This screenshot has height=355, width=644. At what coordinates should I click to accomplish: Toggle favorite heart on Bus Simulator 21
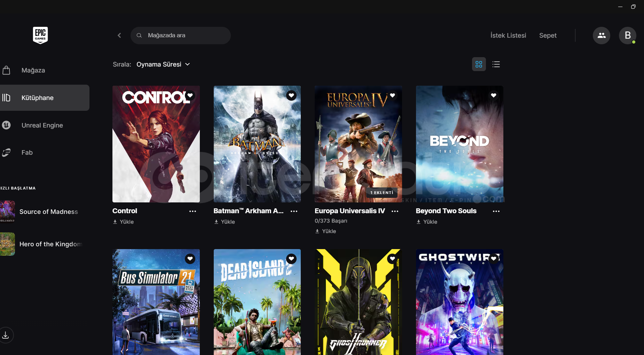click(x=190, y=259)
